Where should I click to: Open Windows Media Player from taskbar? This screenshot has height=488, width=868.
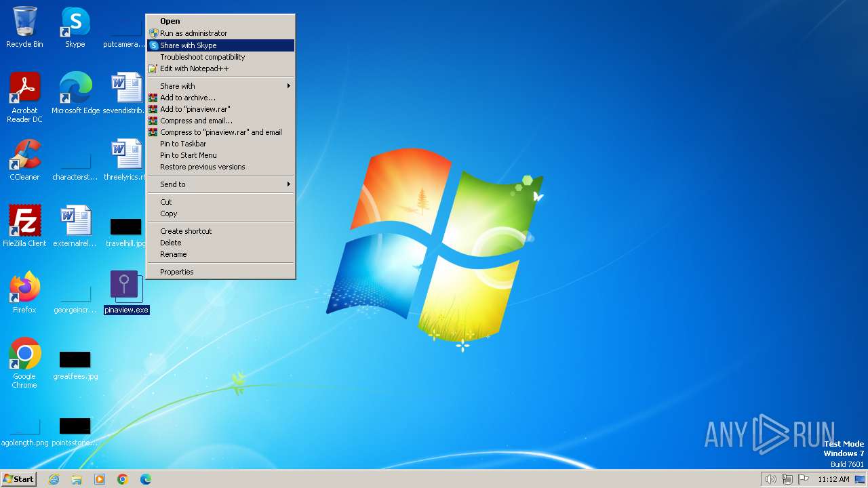coord(100,479)
